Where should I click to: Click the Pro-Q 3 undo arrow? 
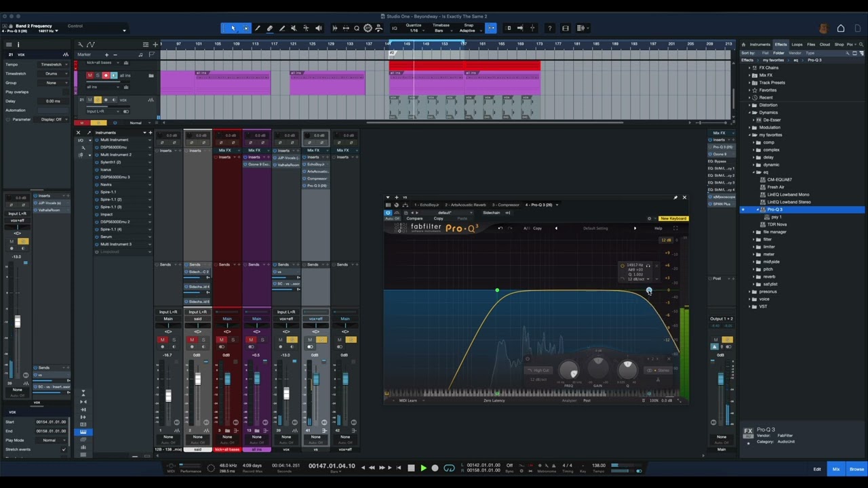click(x=500, y=228)
